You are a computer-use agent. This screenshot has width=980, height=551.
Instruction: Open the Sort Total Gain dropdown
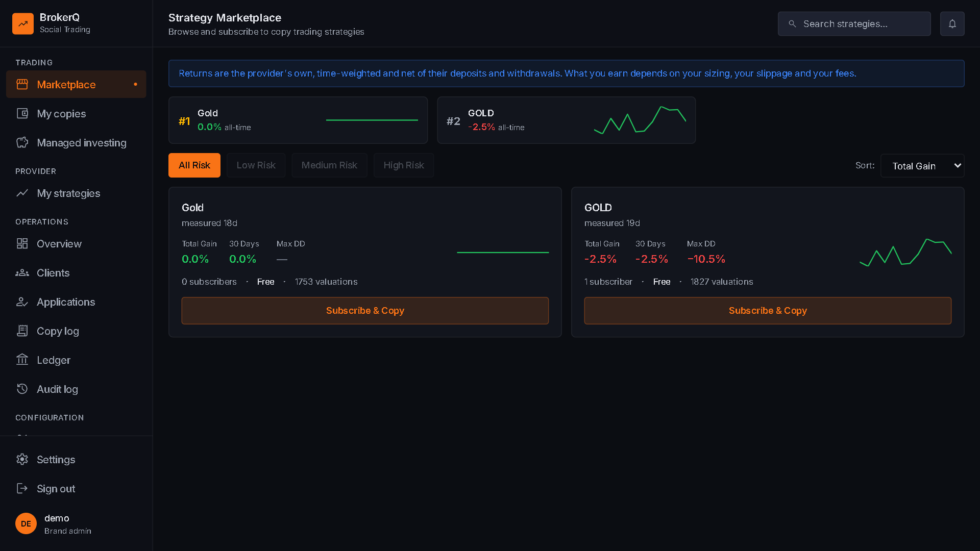coord(922,166)
